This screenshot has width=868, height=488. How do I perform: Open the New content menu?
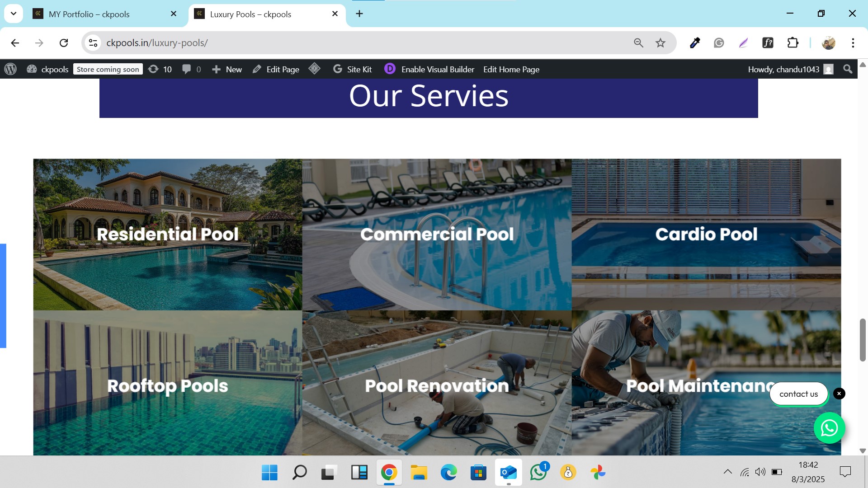[227, 69]
